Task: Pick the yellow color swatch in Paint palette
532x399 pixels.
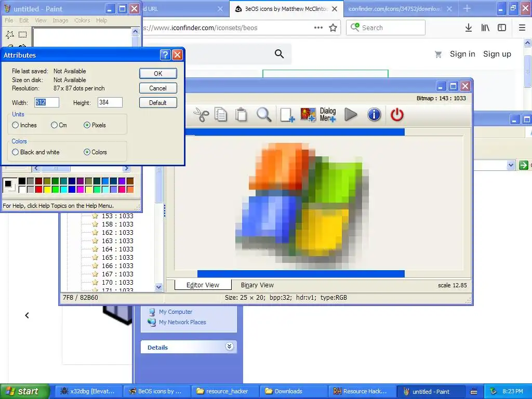Action: [47, 189]
